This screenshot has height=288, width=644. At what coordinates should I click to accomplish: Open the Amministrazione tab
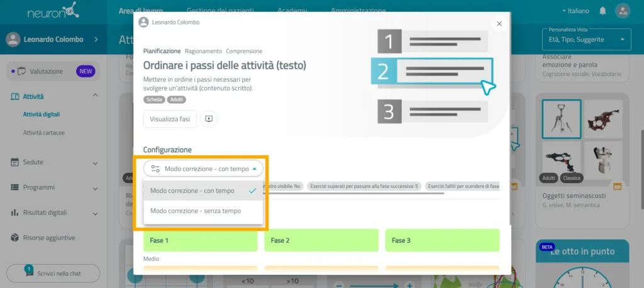point(358,11)
